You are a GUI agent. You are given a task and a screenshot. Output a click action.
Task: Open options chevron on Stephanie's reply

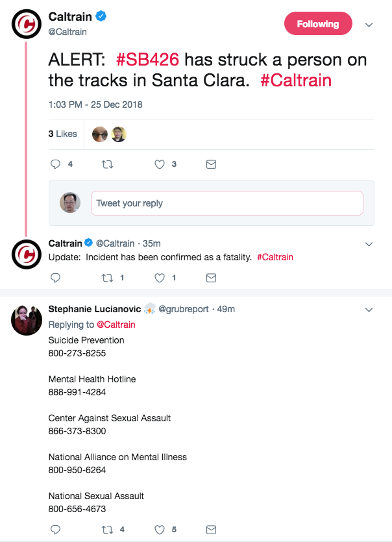point(369,310)
